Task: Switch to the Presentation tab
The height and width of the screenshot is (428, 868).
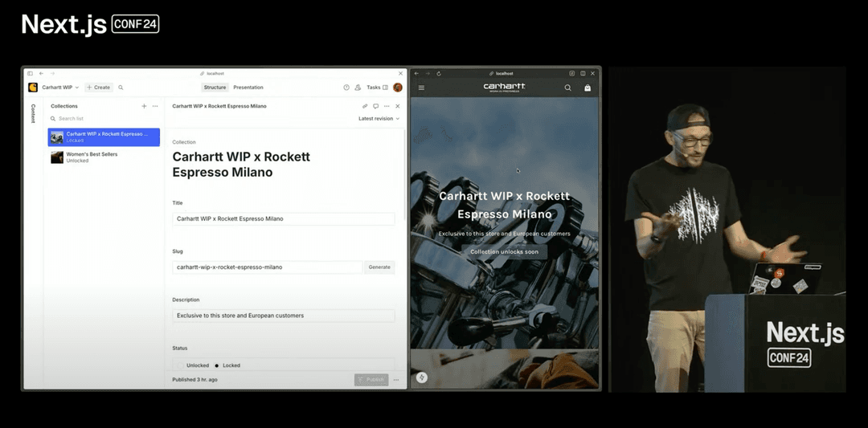Action: (x=248, y=88)
